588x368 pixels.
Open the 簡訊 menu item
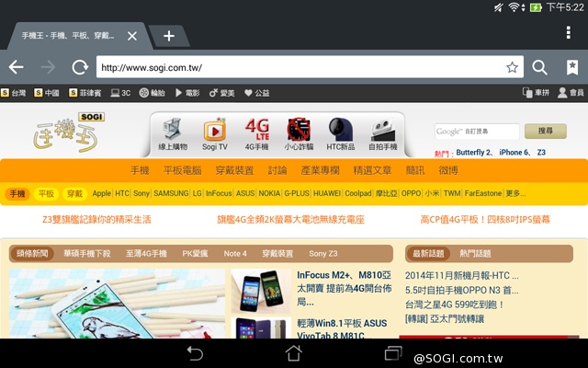(415, 170)
